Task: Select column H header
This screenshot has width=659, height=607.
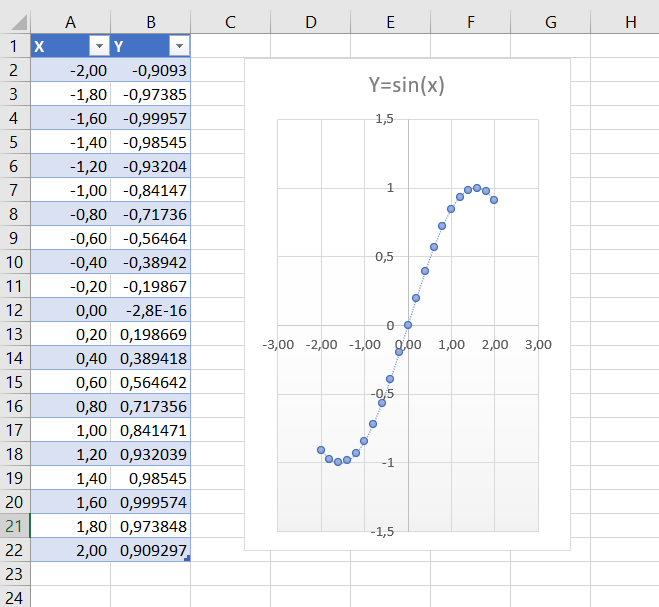Action: tap(625, 22)
